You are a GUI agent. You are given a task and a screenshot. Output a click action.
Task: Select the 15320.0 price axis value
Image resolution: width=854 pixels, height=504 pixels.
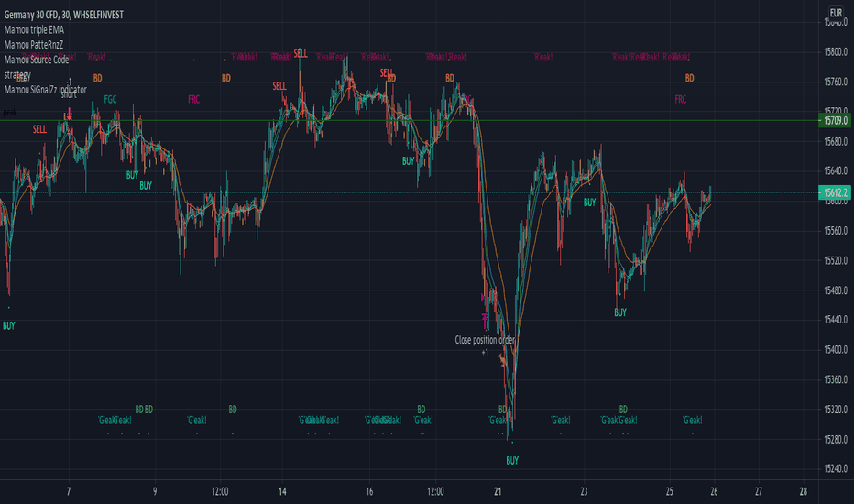(836, 410)
